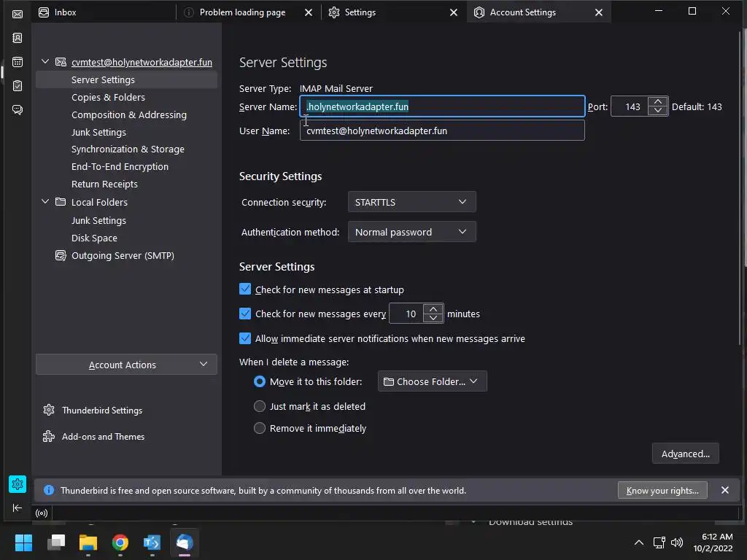Click the online status indicator icon
747x560 pixels.
click(x=42, y=513)
